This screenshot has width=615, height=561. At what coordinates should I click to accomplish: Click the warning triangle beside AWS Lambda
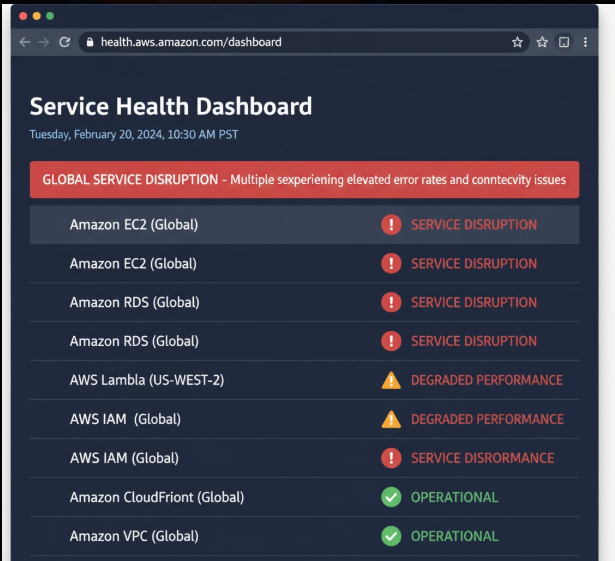(x=391, y=381)
